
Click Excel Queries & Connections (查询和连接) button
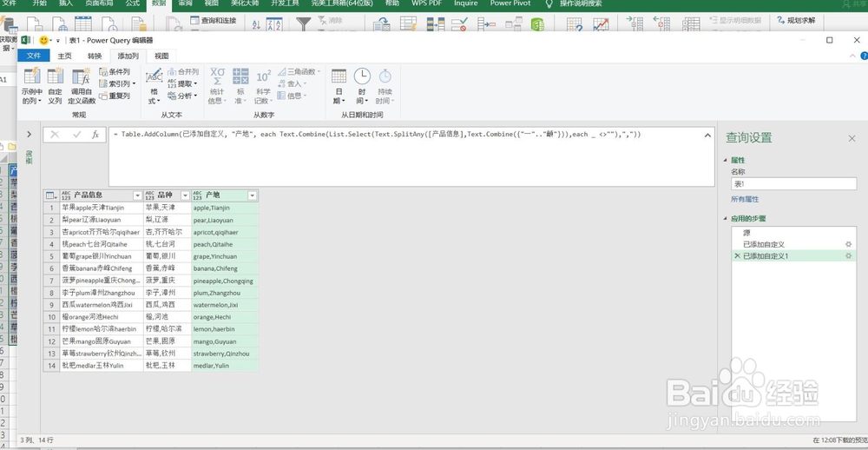tap(214, 21)
